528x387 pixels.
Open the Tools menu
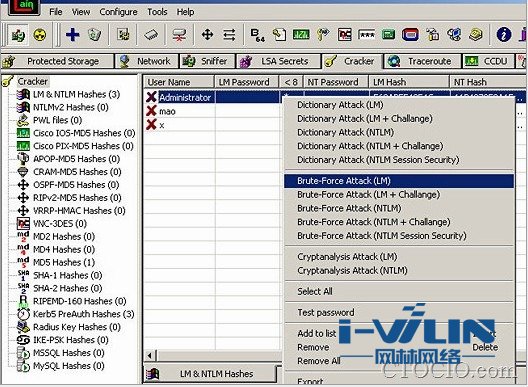(x=157, y=12)
